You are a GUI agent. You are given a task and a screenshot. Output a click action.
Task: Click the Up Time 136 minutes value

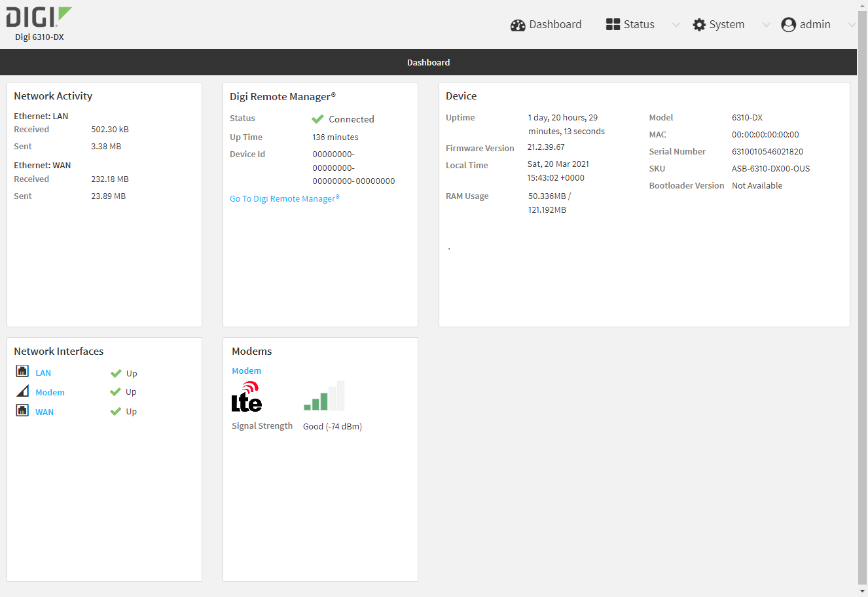click(335, 137)
